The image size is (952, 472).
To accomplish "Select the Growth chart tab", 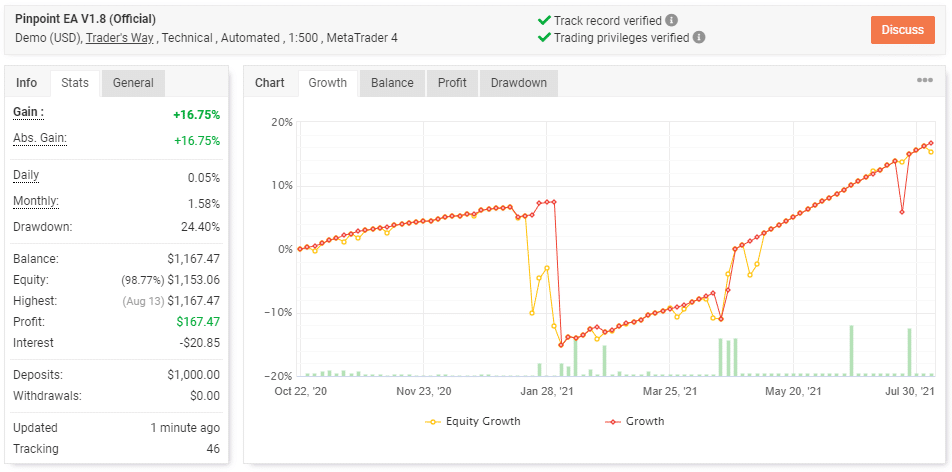I will (x=327, y=83).
